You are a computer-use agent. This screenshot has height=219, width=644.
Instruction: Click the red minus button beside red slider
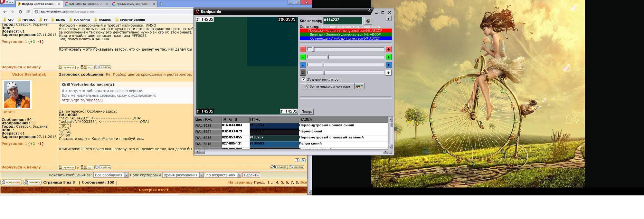coord(303,49)
